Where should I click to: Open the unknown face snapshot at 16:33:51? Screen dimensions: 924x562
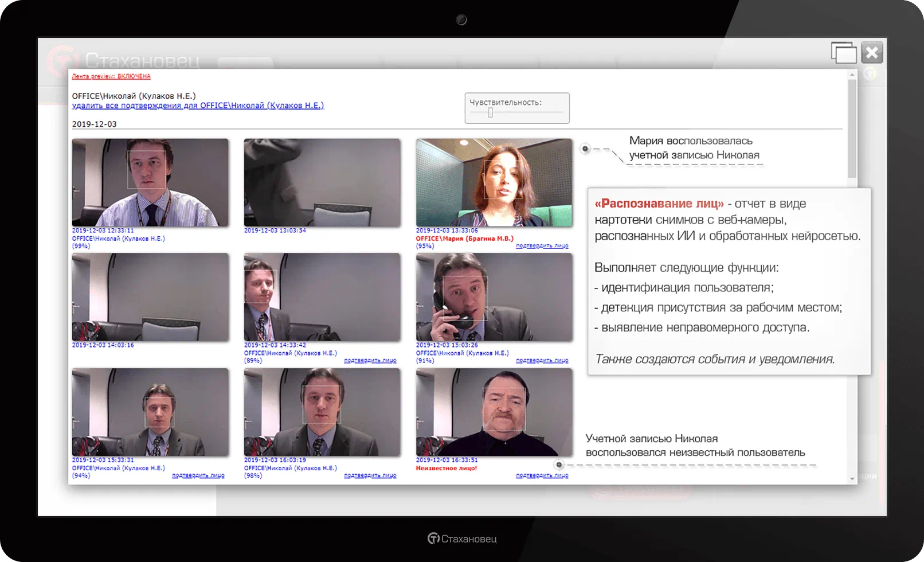pyautogui.click(x=494, y=412)
